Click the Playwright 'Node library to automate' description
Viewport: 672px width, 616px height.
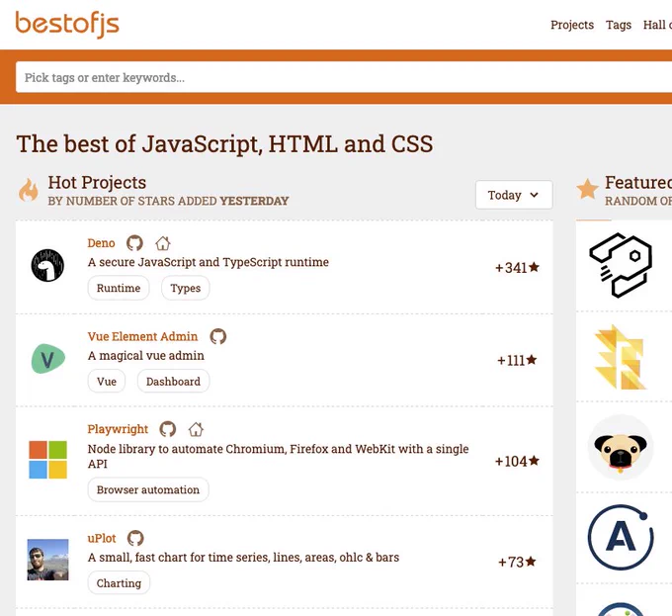coord(278,456)
